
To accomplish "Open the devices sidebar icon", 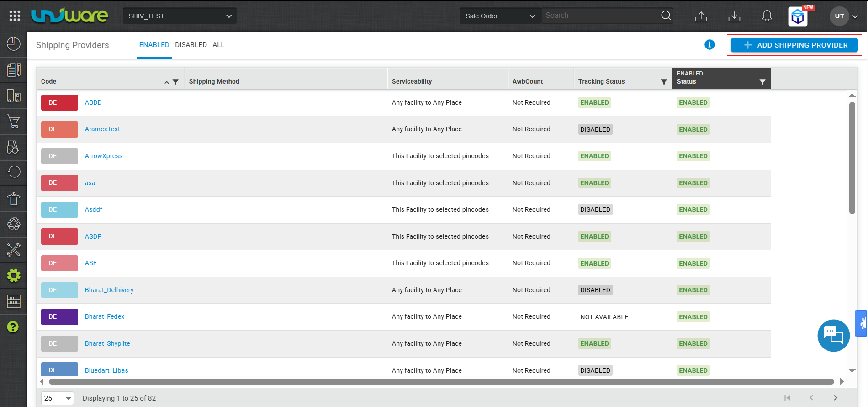I will (x=14, y=96).
